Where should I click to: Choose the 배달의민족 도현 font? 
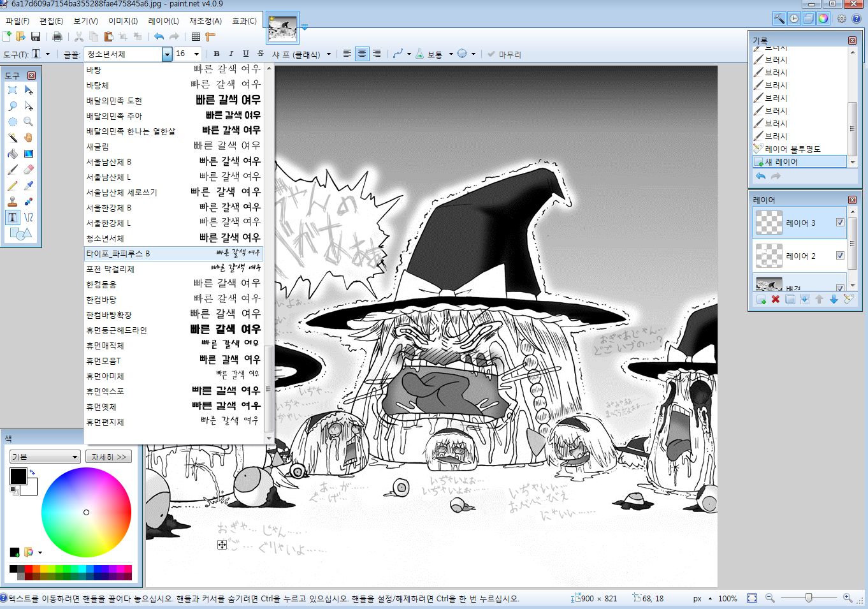pyautogui.click(x=173, y=100)
